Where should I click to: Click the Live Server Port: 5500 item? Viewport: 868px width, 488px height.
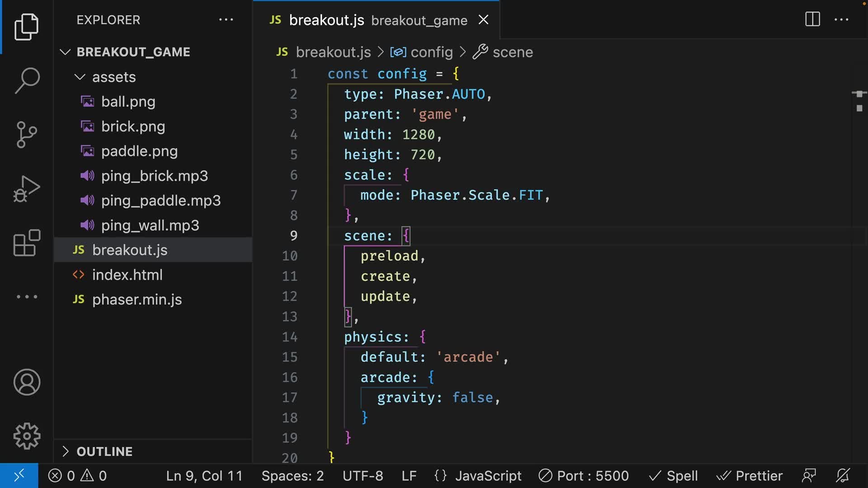coord(584,476)
